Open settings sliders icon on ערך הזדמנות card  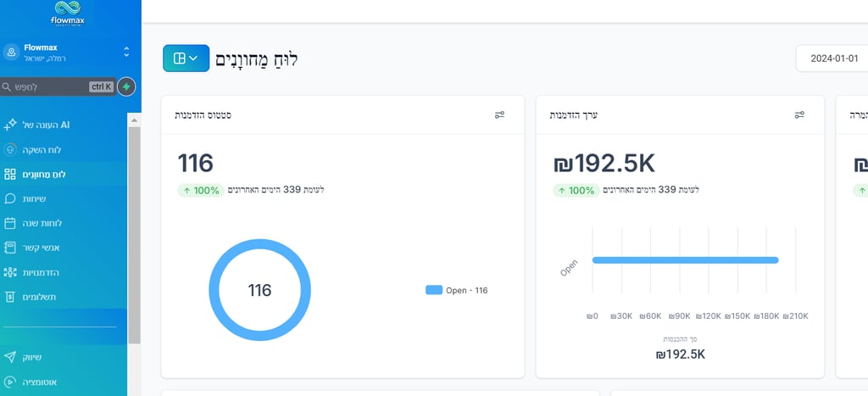799,114
